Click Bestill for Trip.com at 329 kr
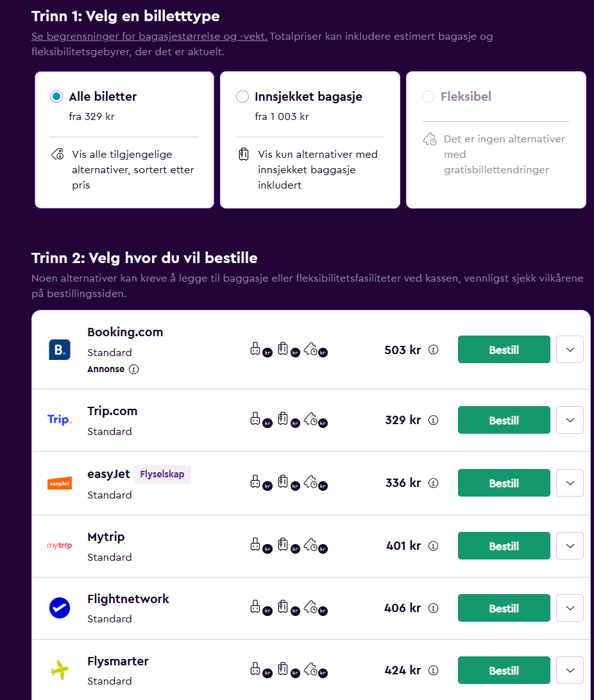This screenshot has height=700, width=594. (x=504, y=420)
